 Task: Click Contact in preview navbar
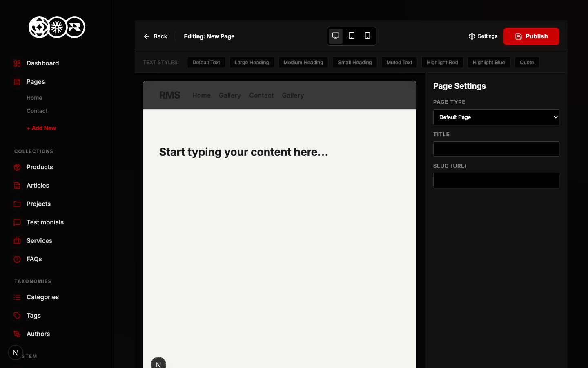(261, 95)
